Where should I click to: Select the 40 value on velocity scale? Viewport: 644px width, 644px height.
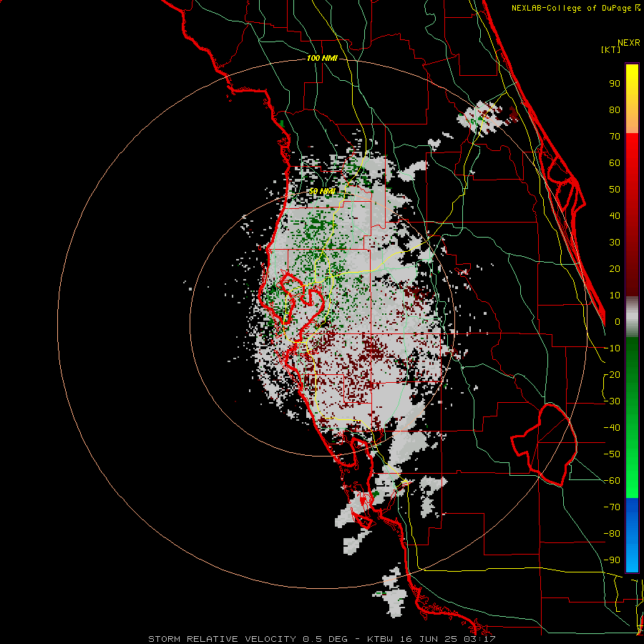click(x=615, y=216)
